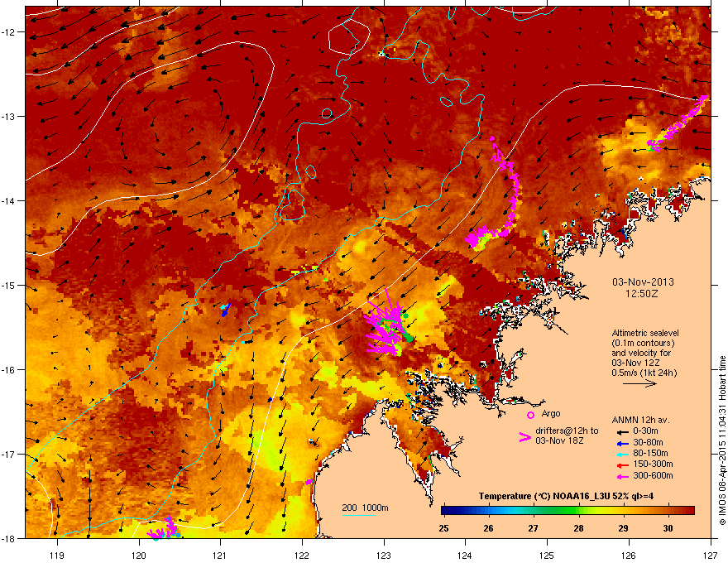
Task: Click the time label 12:50Z
Action: [x=642, y=294]
